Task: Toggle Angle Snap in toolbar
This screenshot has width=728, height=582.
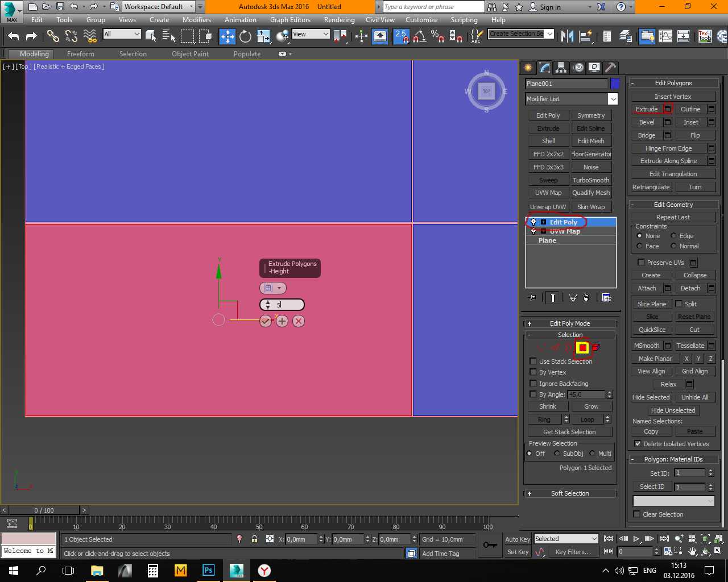Action: pyautogui.click(x=419, y=36)
